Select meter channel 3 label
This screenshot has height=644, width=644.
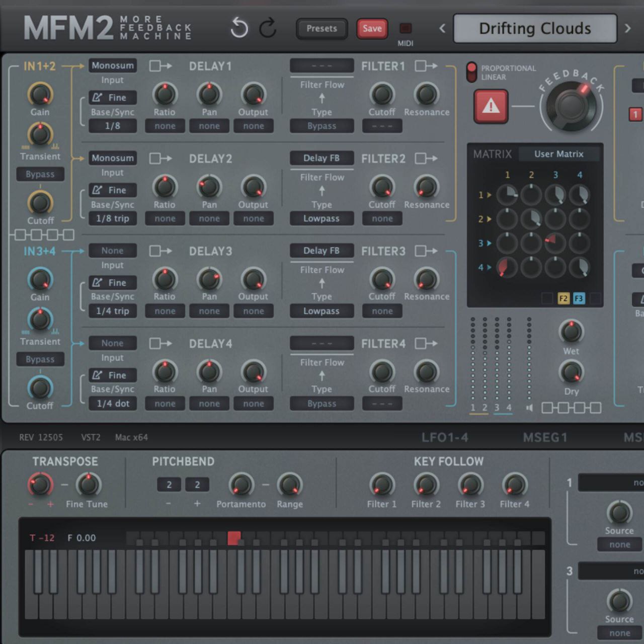(x=497, y=408)
